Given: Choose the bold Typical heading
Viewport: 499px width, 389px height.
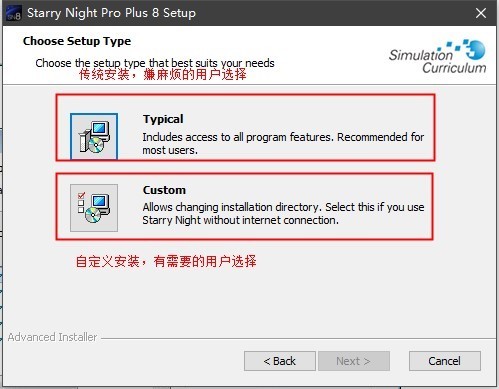Looking at the screenshot, I should click(163, 119).
